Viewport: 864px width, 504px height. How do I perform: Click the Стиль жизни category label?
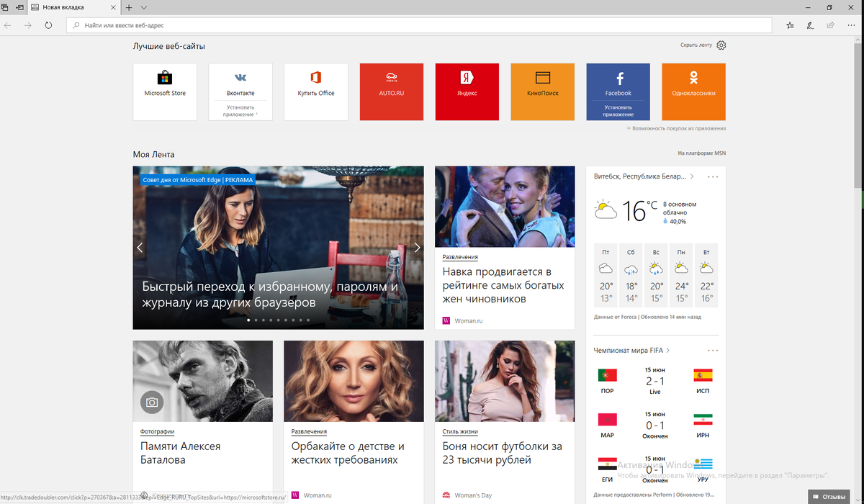pyautogui.click(x=460, y=431)
